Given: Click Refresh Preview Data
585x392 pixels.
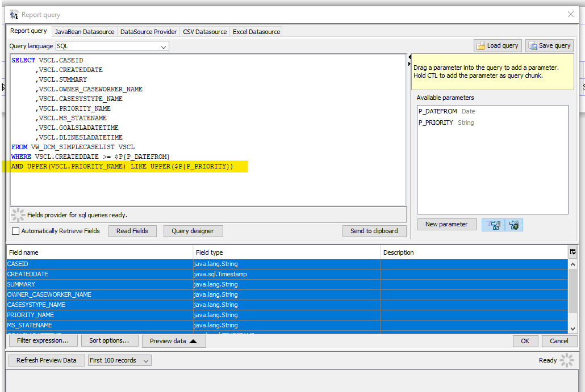Looking at the screenshot, I should coord(46,360).
